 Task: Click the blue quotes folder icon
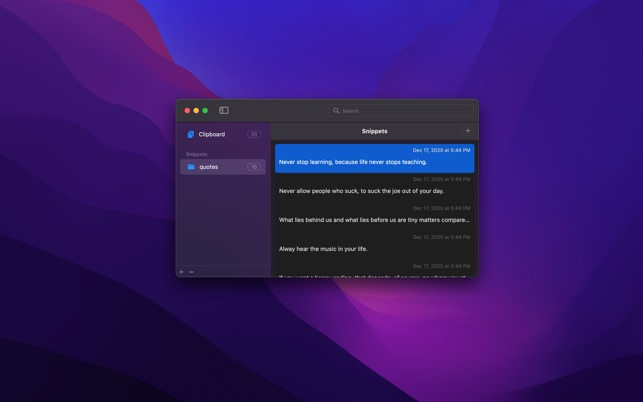coord(191,167)
